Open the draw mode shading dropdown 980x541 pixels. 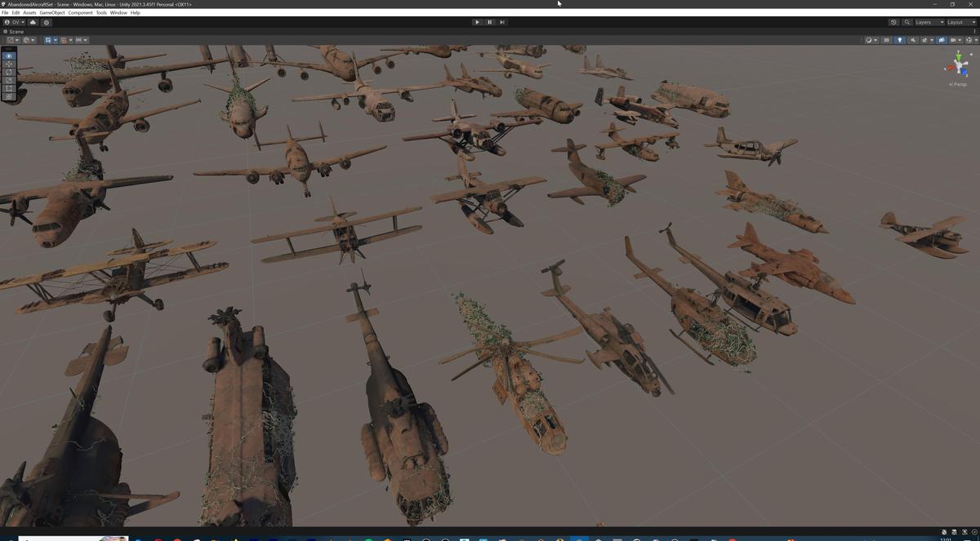point(871,40)
